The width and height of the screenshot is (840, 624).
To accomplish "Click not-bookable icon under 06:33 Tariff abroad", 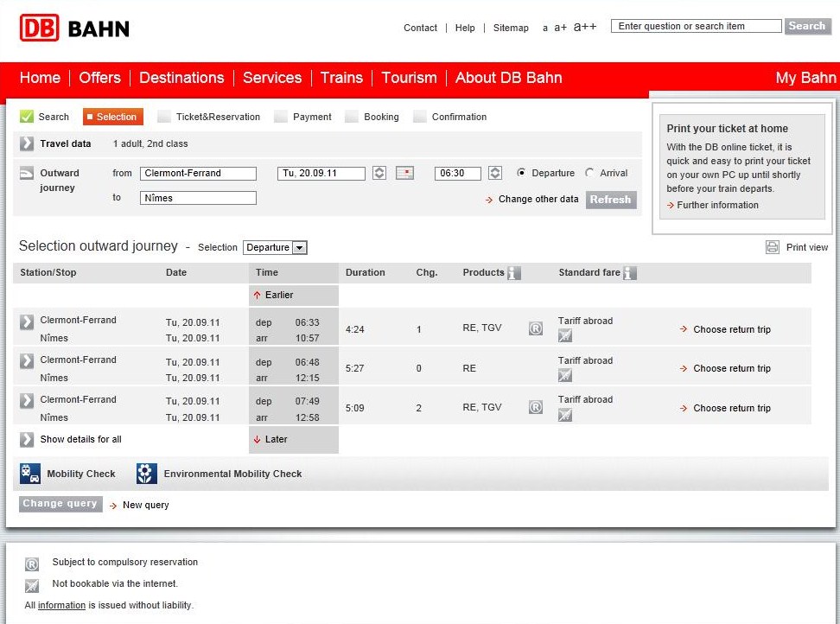I will [x=564, y=336].
